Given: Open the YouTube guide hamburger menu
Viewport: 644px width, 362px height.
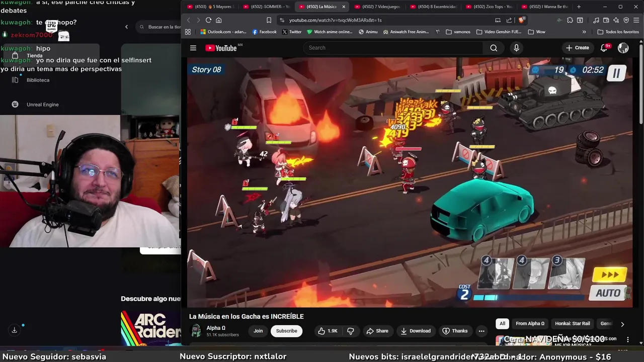Looking at the screenshot, I should pos(193,48).
